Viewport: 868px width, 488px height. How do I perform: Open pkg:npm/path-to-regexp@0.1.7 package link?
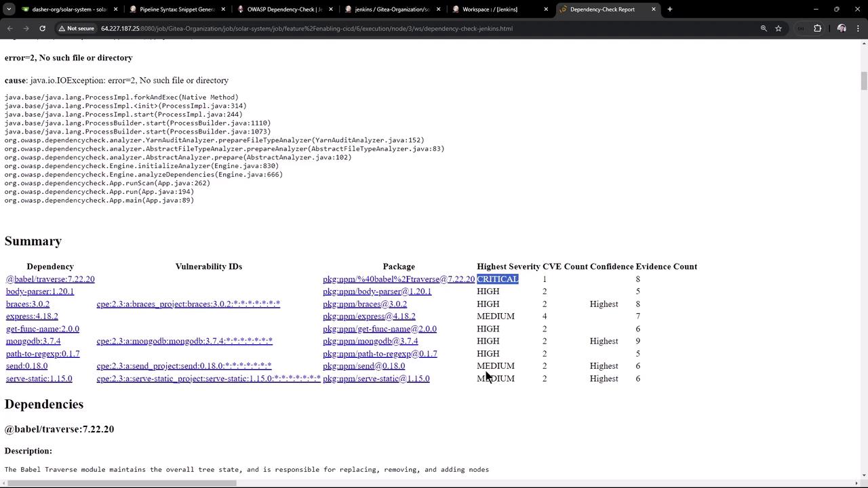click(380, 354)
